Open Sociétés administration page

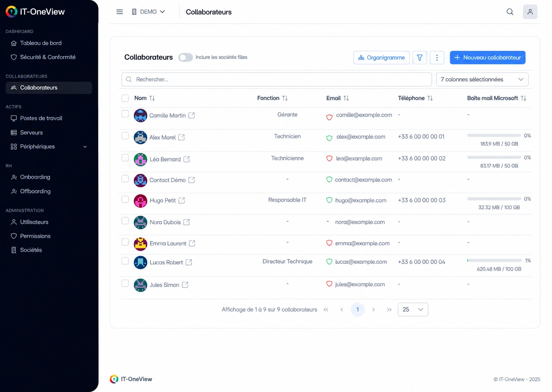pyautogui.click(x=49, y=250)
